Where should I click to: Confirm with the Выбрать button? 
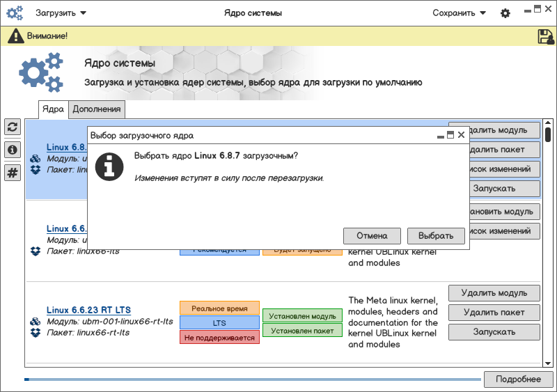click(x=436, y=235)
